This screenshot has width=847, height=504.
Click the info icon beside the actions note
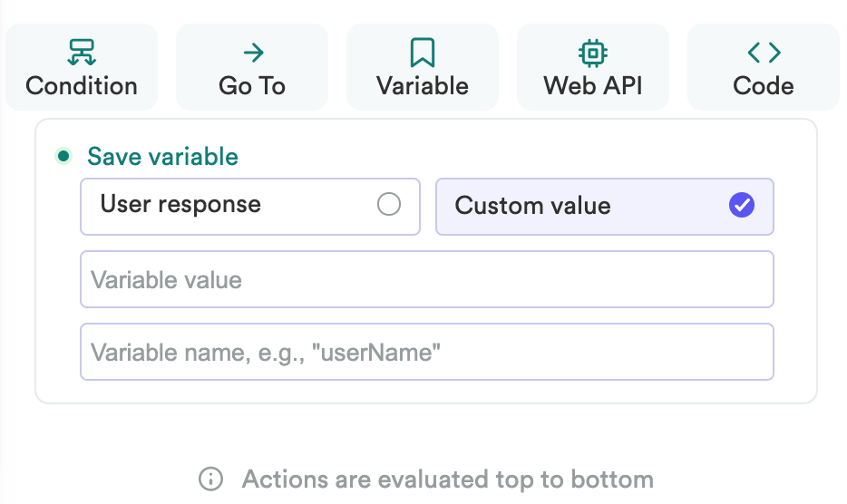210,480
